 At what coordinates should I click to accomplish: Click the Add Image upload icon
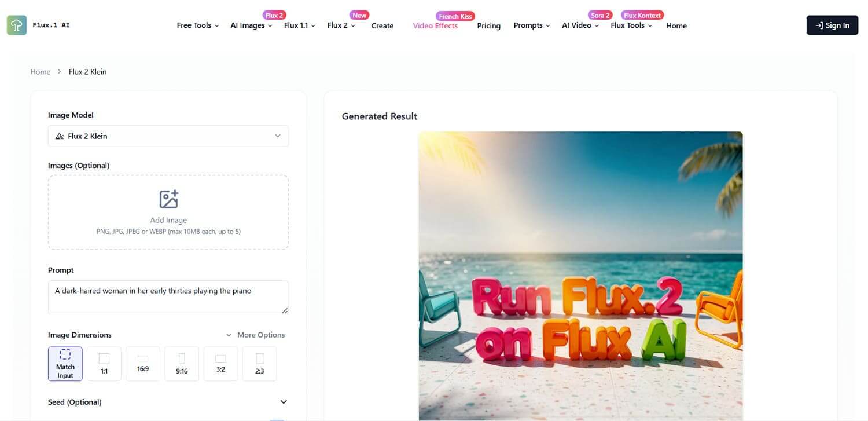coord(168,198)
